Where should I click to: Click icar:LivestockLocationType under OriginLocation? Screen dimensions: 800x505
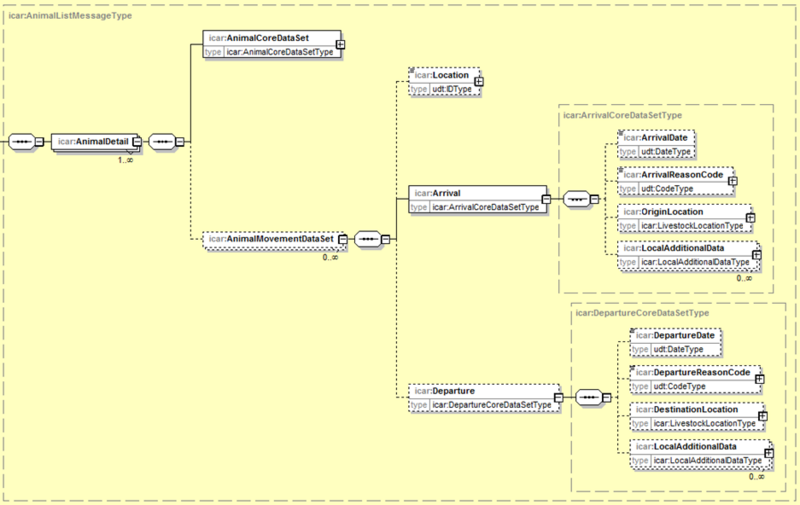pos(692,226)
